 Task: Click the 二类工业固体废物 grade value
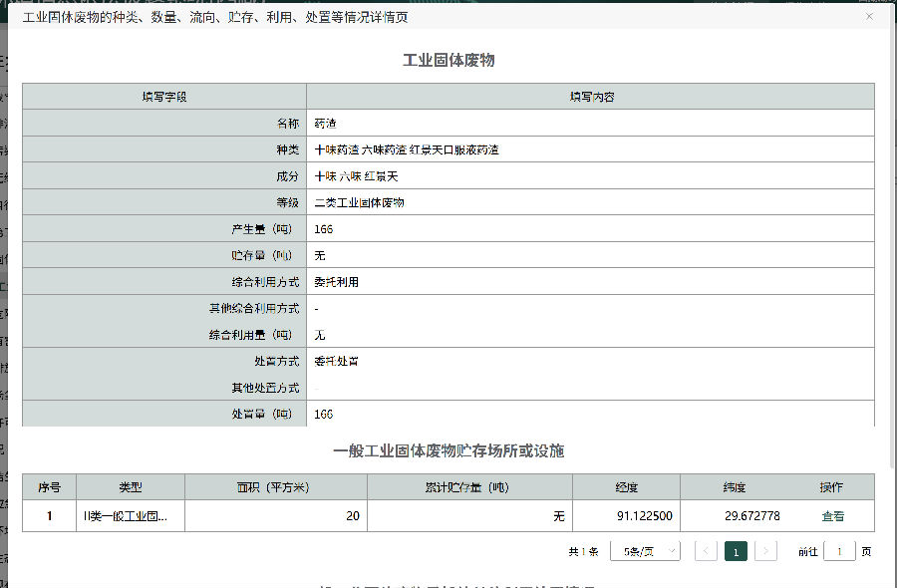359,202
